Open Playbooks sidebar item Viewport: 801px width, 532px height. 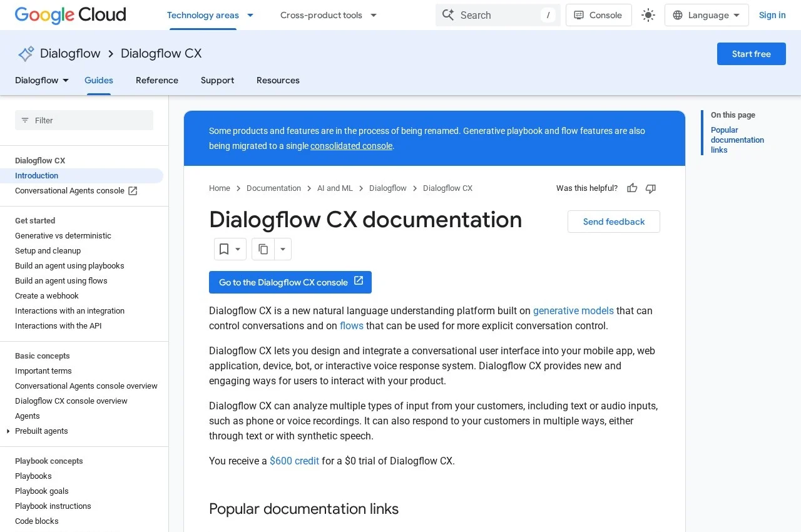33,476
